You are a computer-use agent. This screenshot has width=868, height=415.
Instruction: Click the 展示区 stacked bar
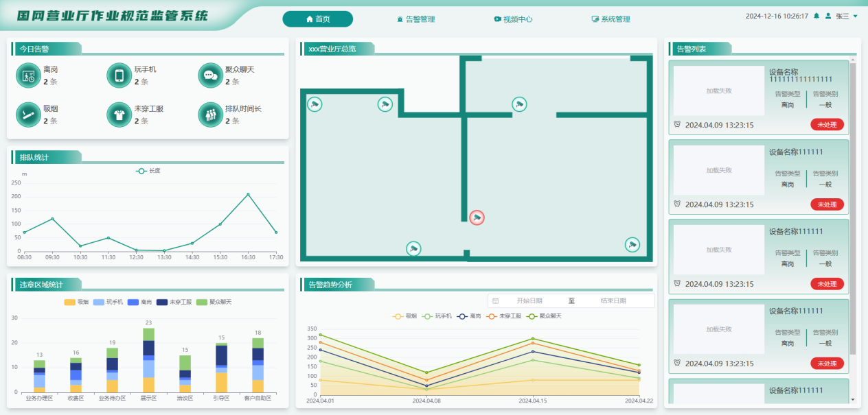tap(149, 360)
